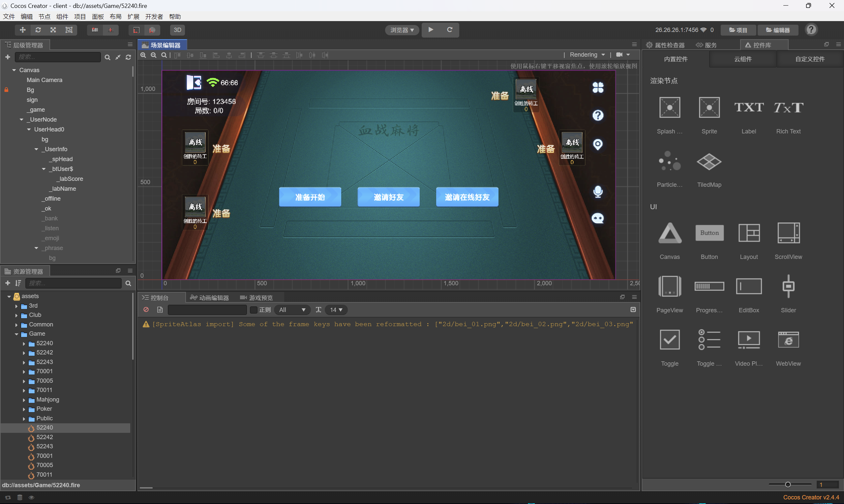Screen dimensions: 844x504
Task: Toggle the 3D mode button
Action: (x=177, y=30)
